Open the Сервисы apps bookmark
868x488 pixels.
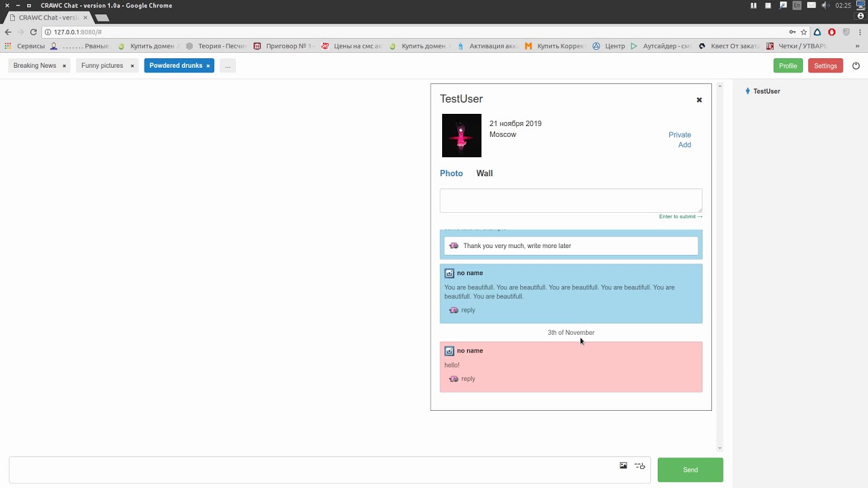[24, 46]
